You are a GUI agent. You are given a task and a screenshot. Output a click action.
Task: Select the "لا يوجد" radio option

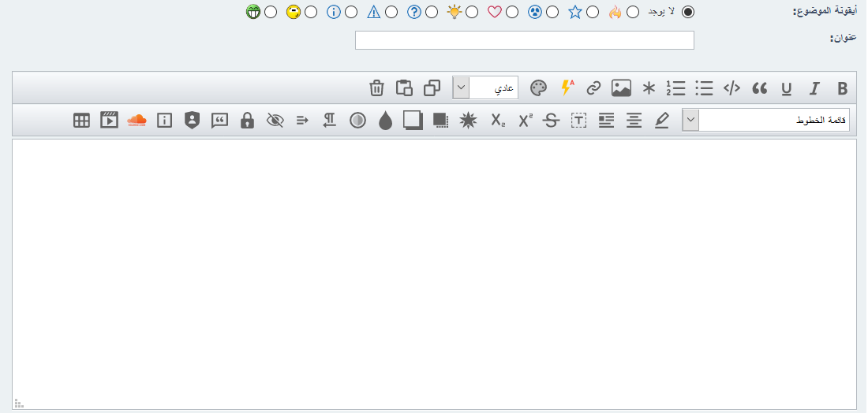688,12
